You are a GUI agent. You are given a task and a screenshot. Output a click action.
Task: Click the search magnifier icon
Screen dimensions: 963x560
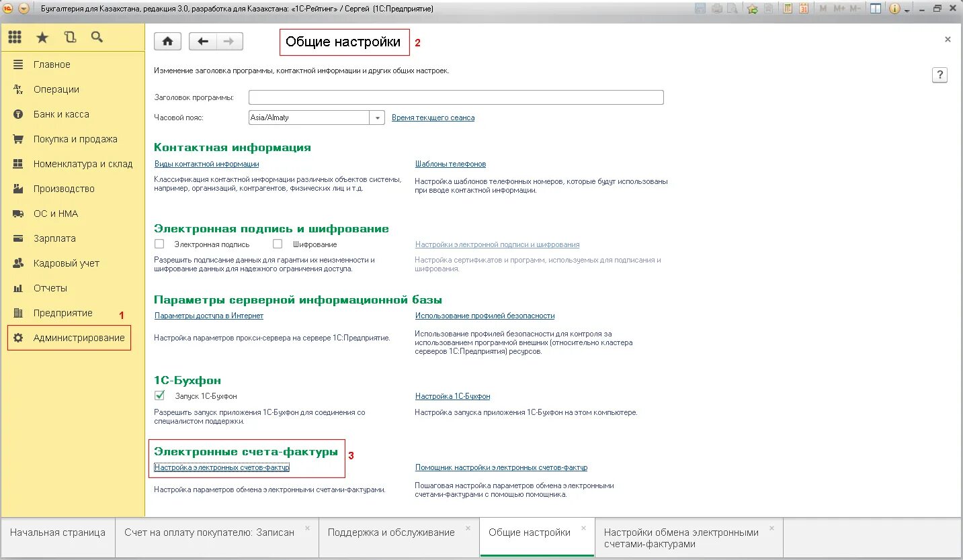pyautogui.click(x=97, y=38)
